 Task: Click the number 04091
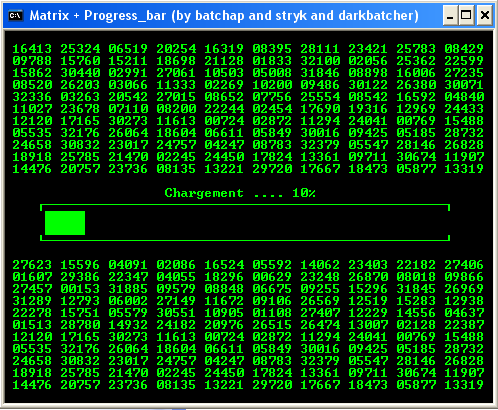click(128, 265)
